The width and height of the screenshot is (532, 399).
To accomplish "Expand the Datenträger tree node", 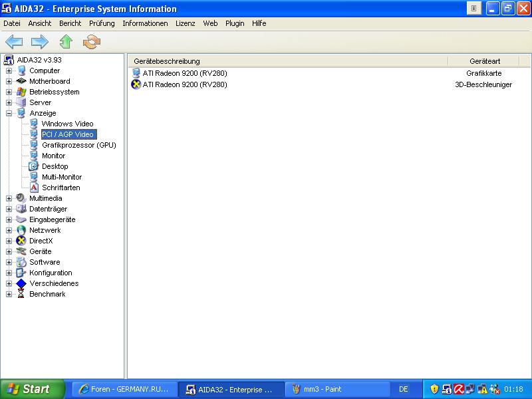I will pos(9,209).
